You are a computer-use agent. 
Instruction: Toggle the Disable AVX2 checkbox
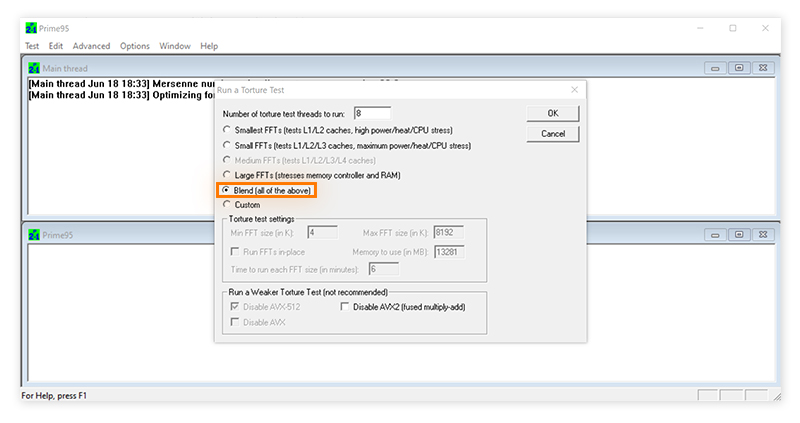(345, 307)
